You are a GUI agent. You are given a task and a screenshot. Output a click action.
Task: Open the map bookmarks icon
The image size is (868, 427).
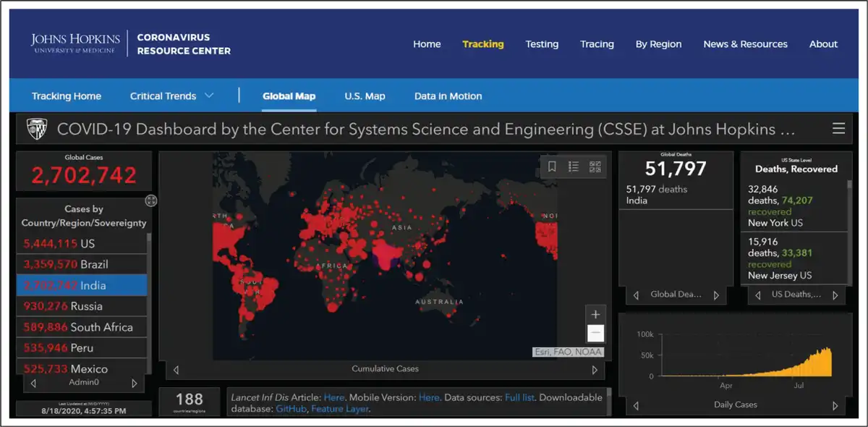[552, 167]
